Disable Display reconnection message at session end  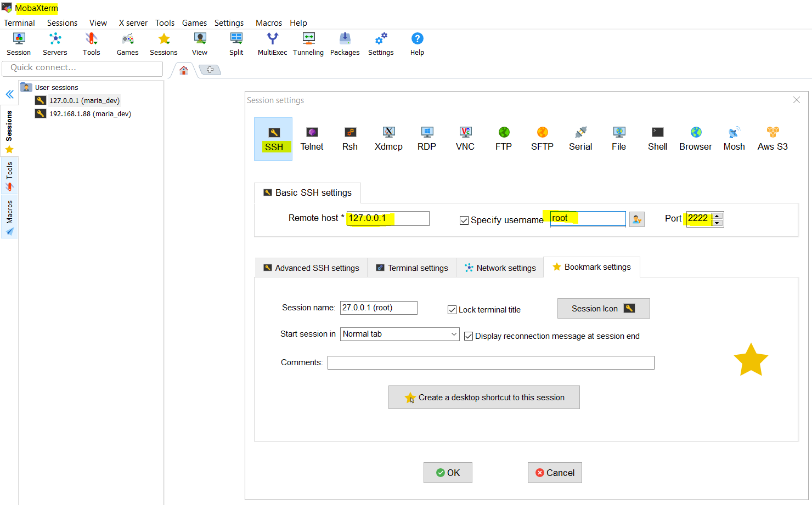coord(469,336)
